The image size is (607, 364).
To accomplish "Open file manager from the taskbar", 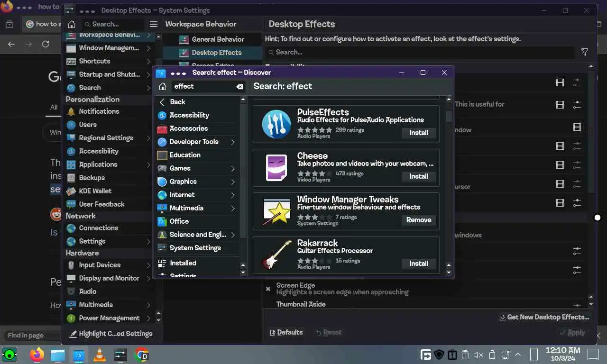I will 58,355.
